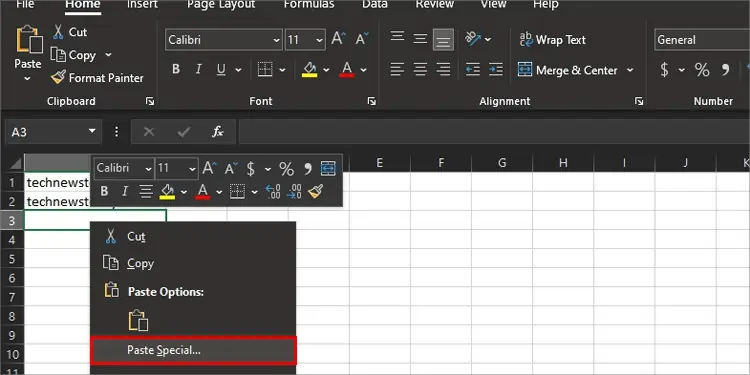The image size is (750, 375).
Task: Toggle Bold in the ribbon Font group
Action: [176, 70]
